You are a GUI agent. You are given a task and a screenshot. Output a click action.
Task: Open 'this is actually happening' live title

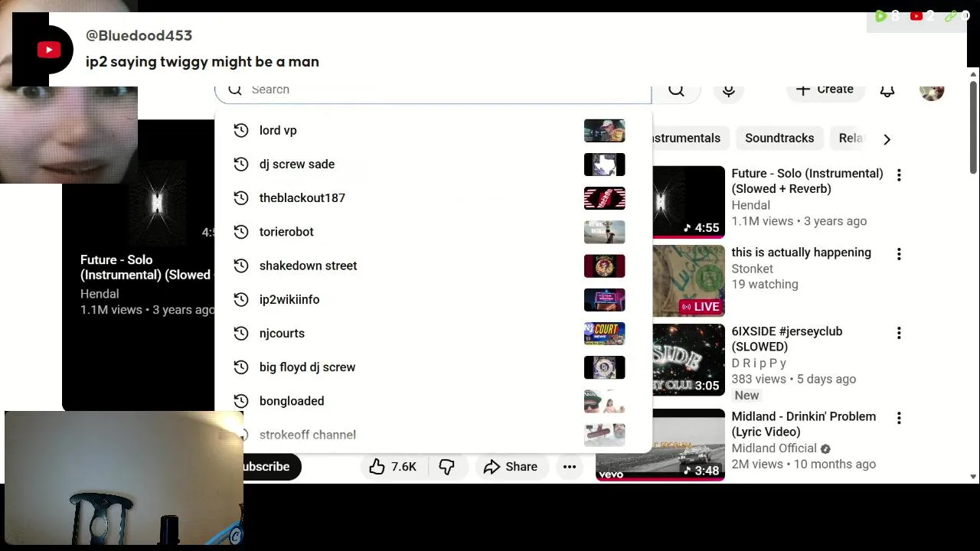coord(801,253)
